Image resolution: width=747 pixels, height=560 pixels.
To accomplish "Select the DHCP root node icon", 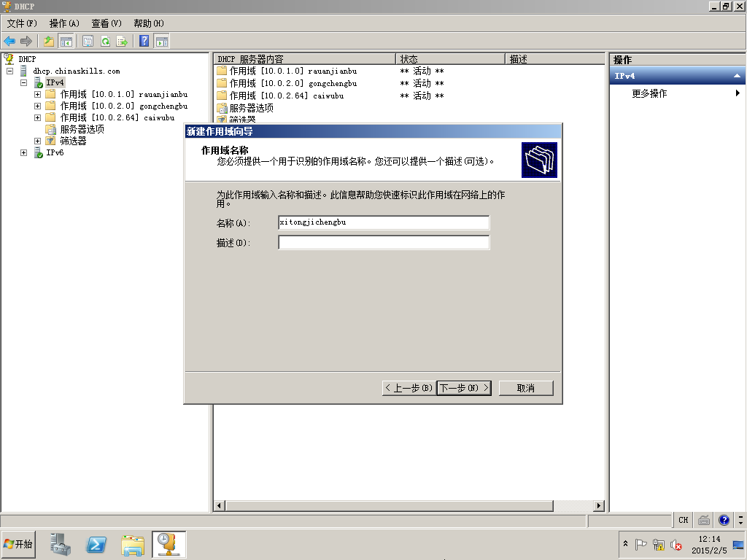I will 9,59.
